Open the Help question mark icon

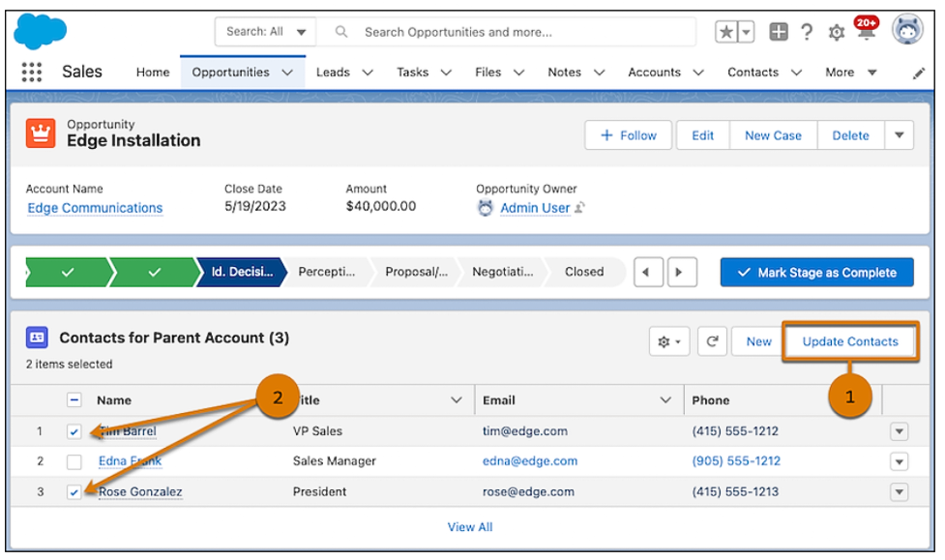point(807,32)
